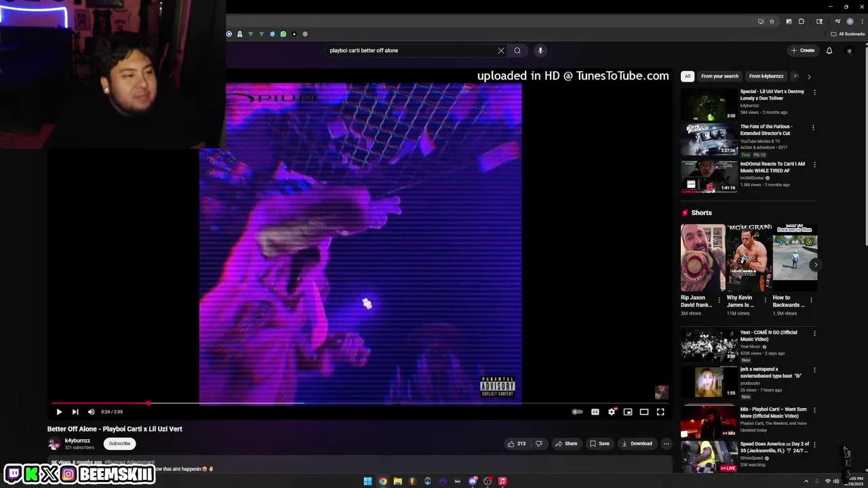Image resolution: width=868 pixels, height=488 pixels.
Task: Open volume control in system tray
Action: coord(836,481)
